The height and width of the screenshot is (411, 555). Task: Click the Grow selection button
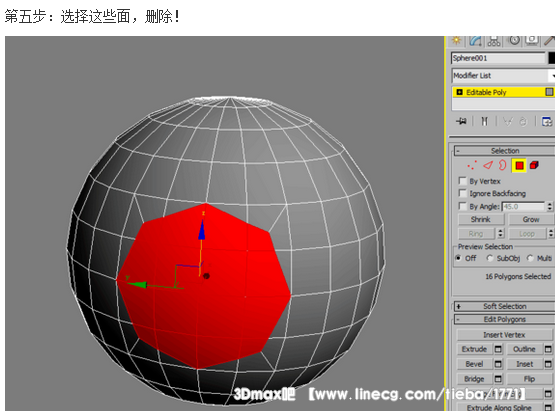(531, 219)
